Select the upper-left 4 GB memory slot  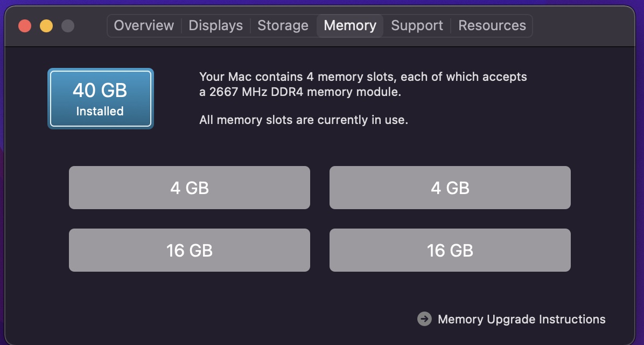tap(190, 188)
